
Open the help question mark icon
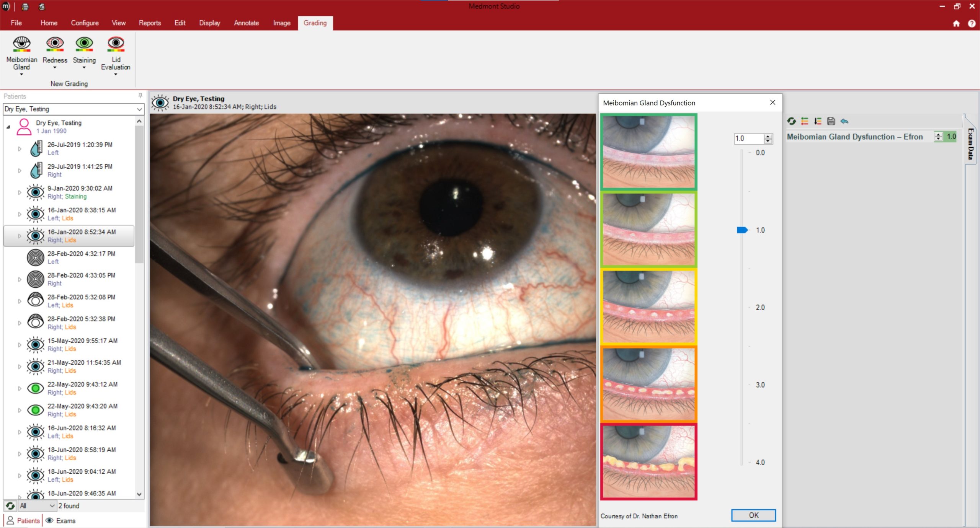pos(972,23)
